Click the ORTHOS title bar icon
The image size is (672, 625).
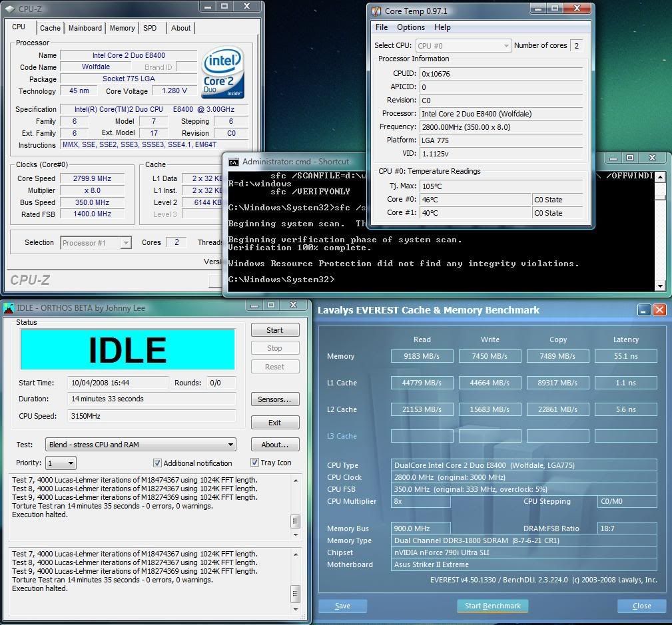[9, 308]
